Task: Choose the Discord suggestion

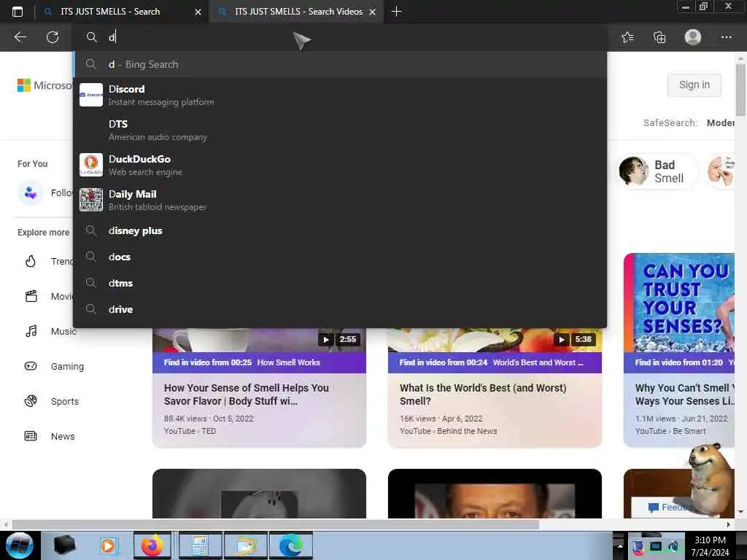Action: coord(340,95)
